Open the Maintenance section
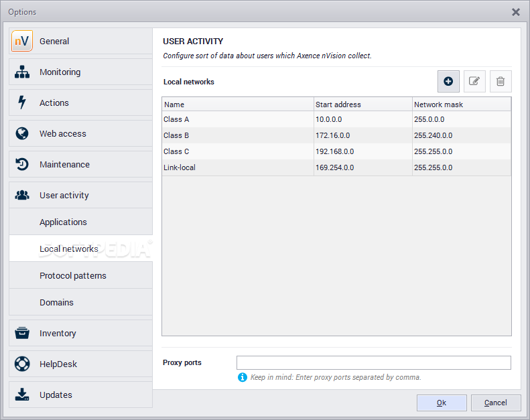Image resolution: width=530 pixels, height=420 pixels. (80, 164)
